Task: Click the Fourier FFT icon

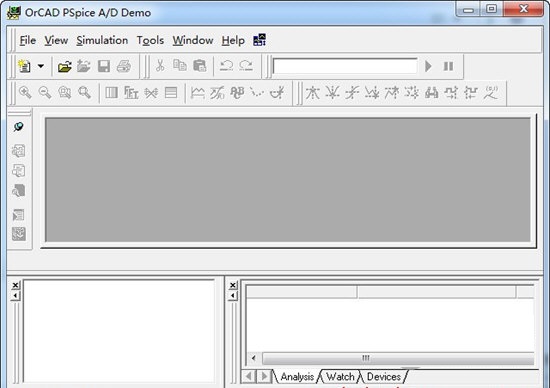Action: (131, 93)
